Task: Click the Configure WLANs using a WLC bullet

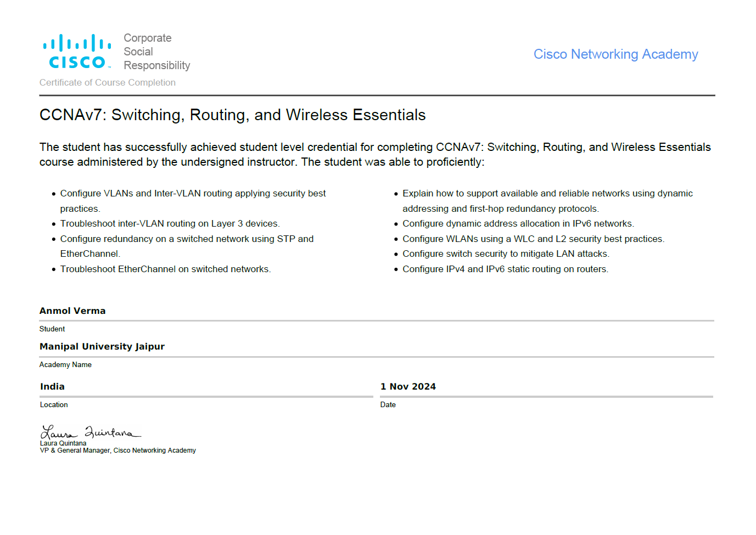Action: click(533, 239)
